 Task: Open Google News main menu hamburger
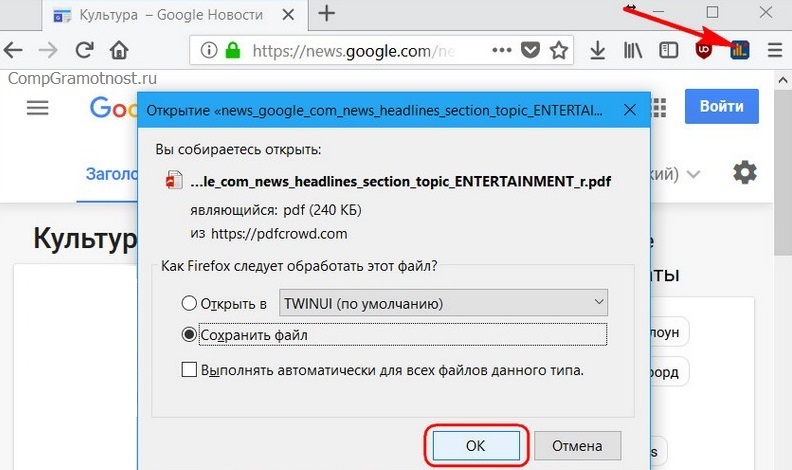point(37,108)
